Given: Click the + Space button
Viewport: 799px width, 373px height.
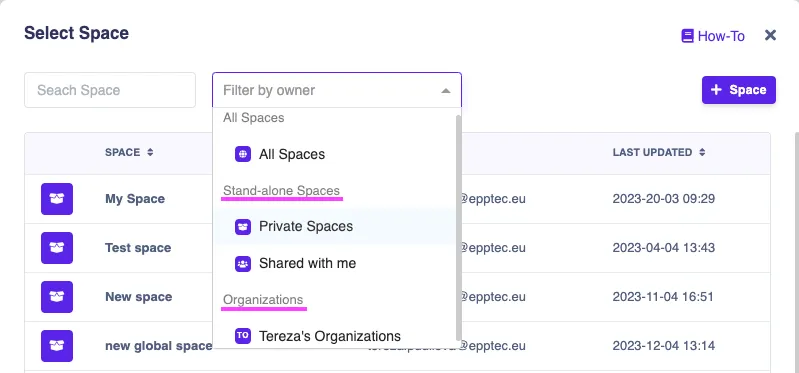Looking at the screenshot, I should pos(739,90).
